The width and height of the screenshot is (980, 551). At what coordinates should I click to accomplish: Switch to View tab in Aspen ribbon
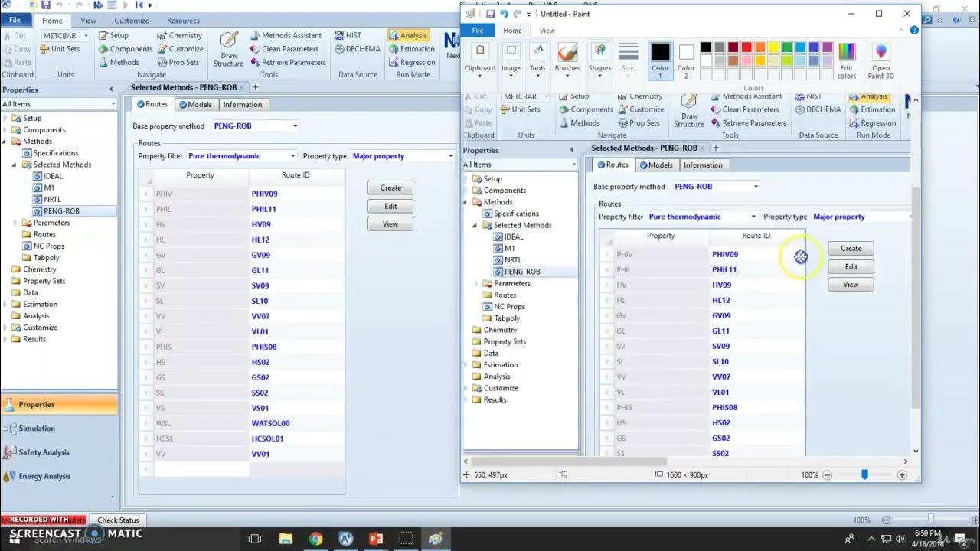tap(89, 21)
